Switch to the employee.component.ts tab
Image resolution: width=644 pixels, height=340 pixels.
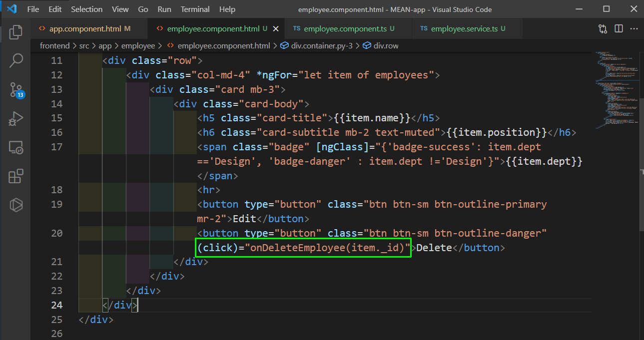[348, 29]
